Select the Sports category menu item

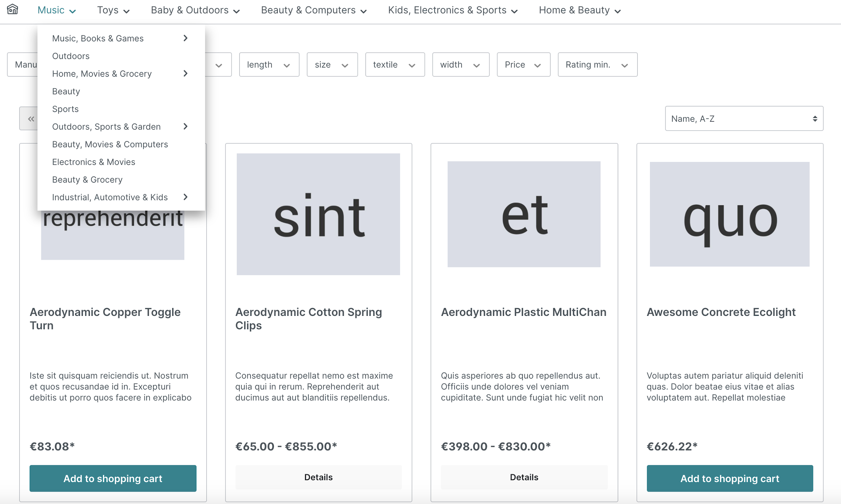[x=65, y=109]
